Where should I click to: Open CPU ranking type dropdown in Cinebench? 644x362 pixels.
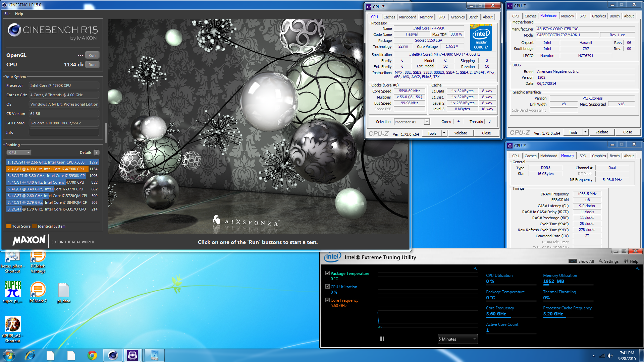coord(19,153)
